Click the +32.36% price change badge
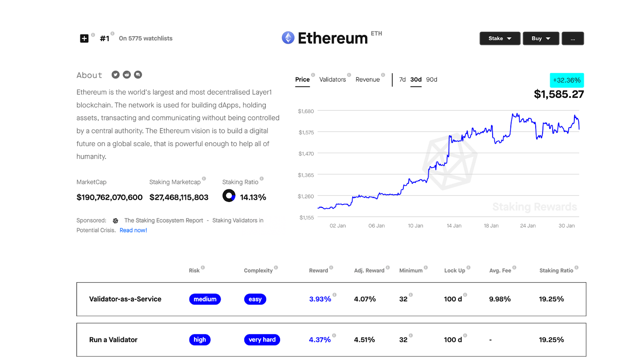Screen dimensions: 644x362 coord(567,80)
